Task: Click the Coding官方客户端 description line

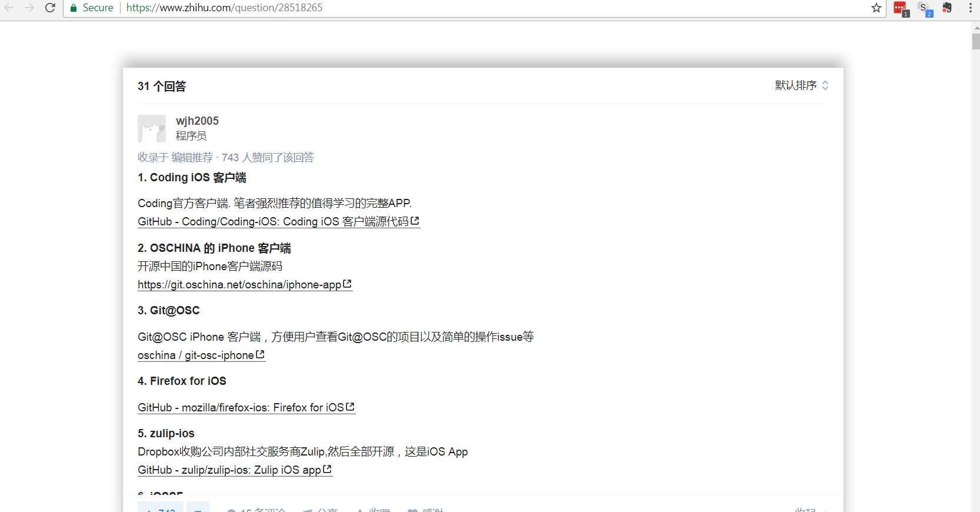Action: 275,203
